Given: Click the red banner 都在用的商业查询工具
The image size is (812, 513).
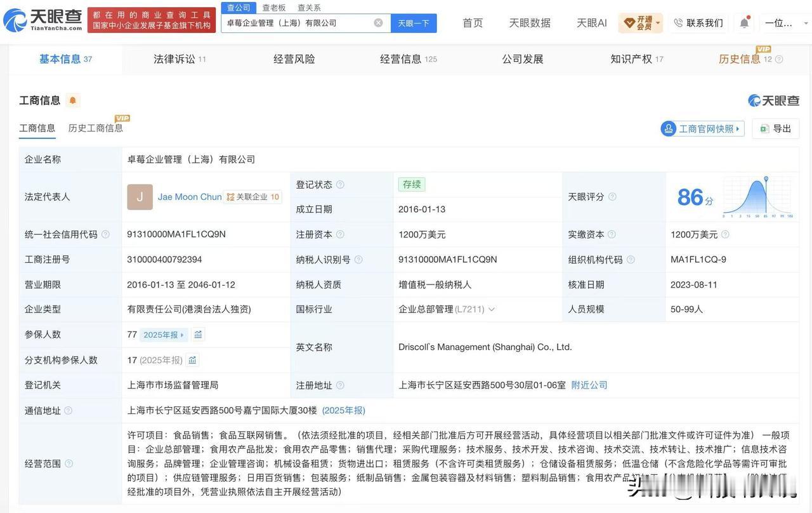Looking at the screenshot, I should [152, 20].
